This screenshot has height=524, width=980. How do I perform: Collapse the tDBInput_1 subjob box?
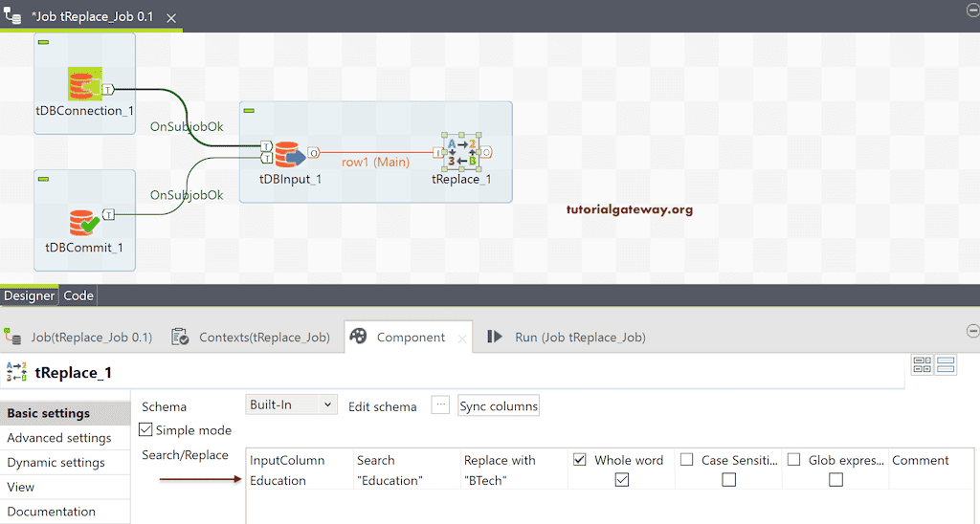pyautogui.click(x=249, y=111)
